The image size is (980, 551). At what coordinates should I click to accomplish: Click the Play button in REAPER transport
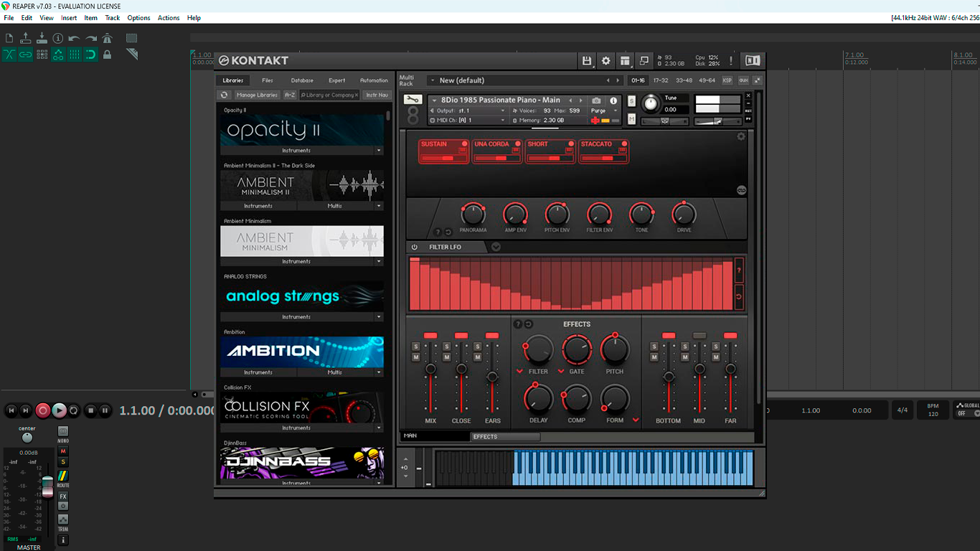click(x=59, y=410)
